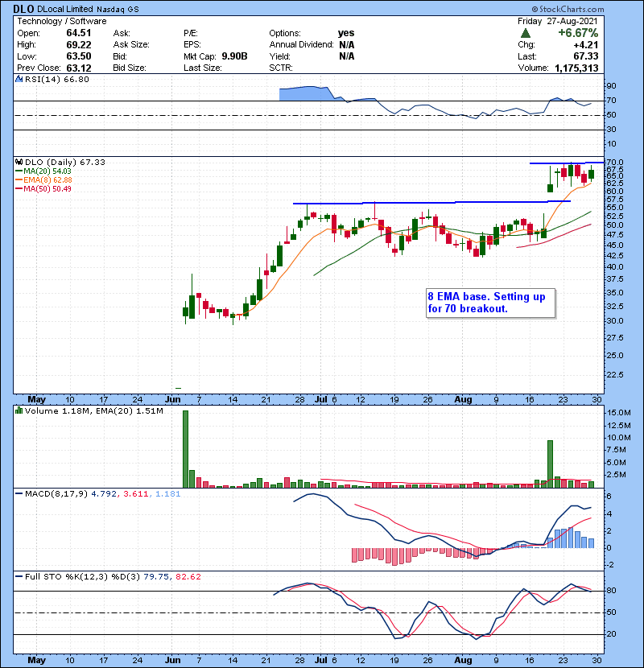Click the DLO ticker symbol in header
This screenshot has height=668, width=644.
[x=23, y=9]
